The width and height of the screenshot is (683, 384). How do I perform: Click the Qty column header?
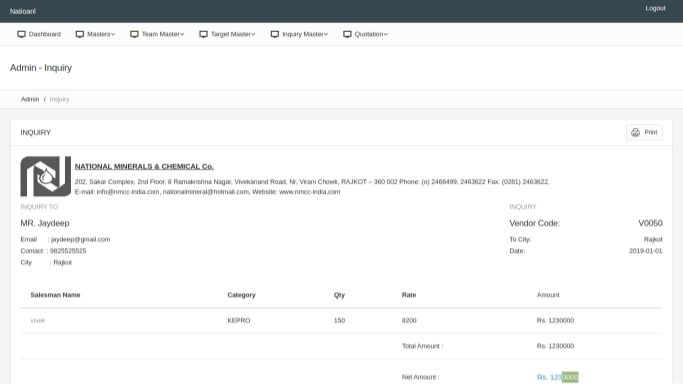click(339, 295)
